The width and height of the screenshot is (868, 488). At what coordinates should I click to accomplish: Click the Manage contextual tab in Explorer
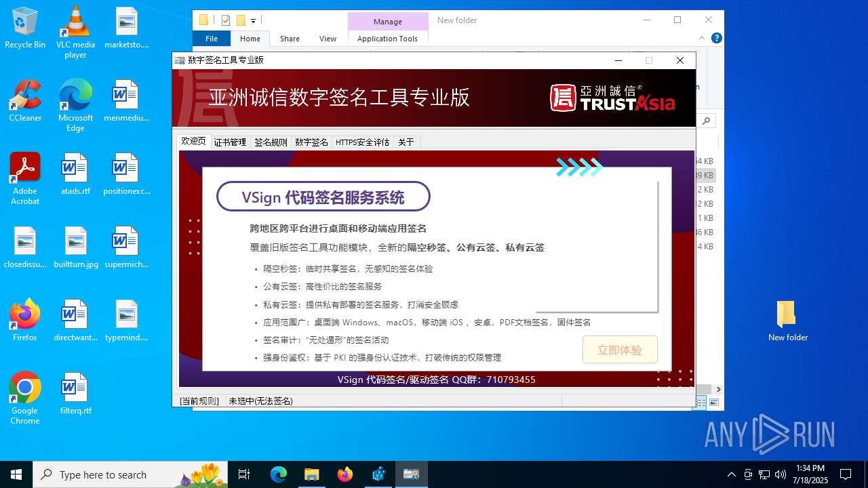[388, 21]
